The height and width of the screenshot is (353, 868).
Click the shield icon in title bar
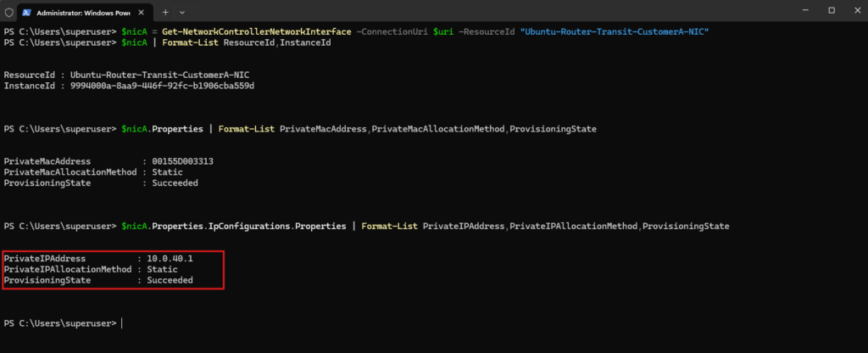coord(8,11)
